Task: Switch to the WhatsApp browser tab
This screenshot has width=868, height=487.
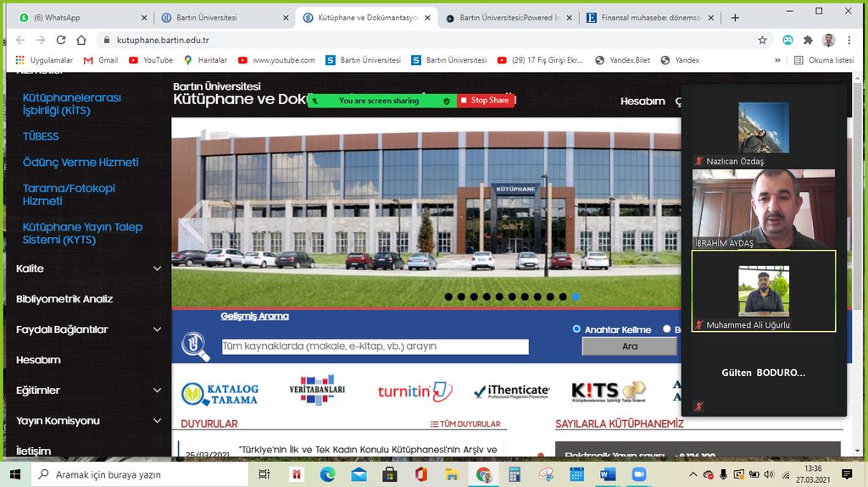Action: pos(76,17)
